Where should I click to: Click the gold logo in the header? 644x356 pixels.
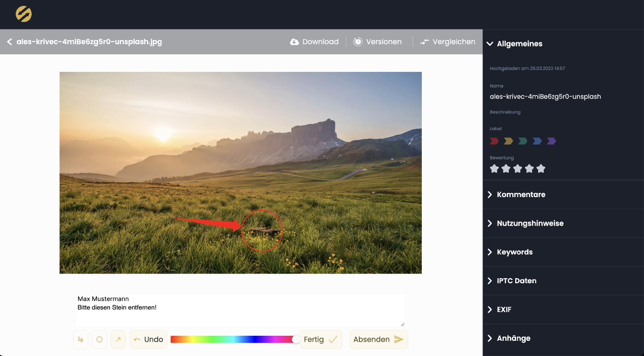(23, 14)
